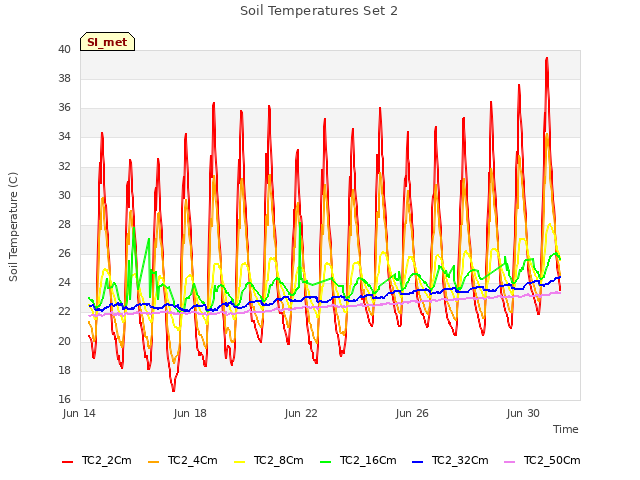Image resolution: width=640 pixels, height=480 pixels.
Task: Click the Time axis label
Action: pos(566,429)
